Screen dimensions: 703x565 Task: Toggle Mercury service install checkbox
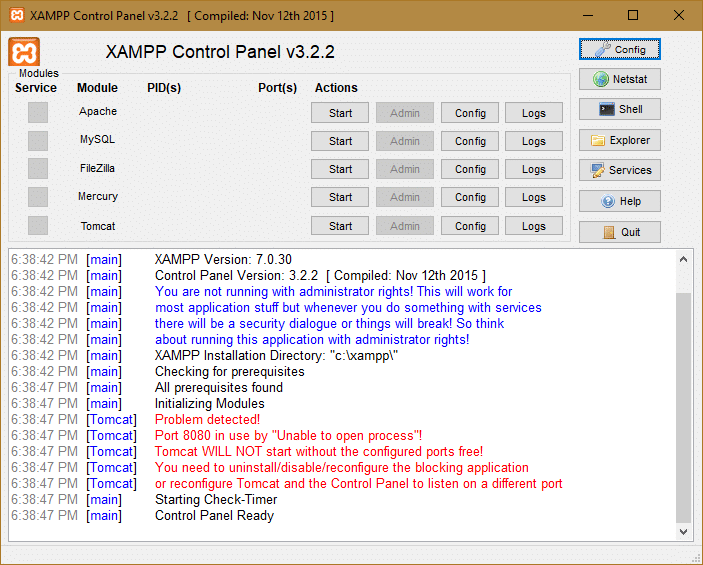point(38,197)
